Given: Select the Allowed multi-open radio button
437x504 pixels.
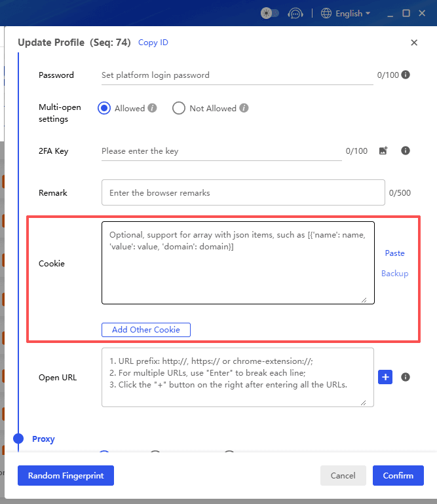Looking at the screenshot, I should point(104,108).
